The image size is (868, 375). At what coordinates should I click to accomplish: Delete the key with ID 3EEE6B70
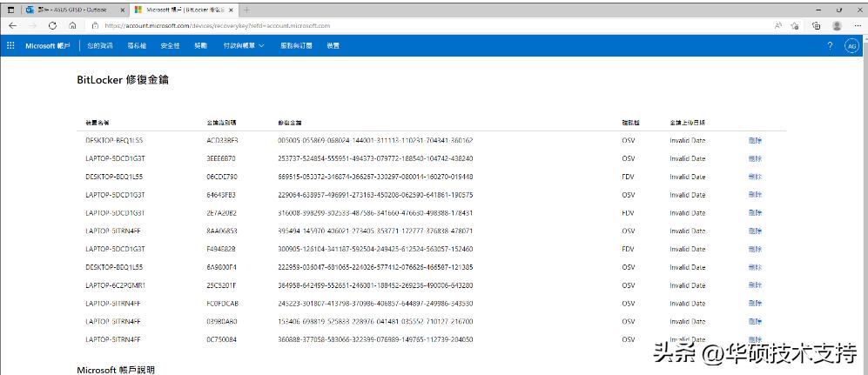point(755,158)
